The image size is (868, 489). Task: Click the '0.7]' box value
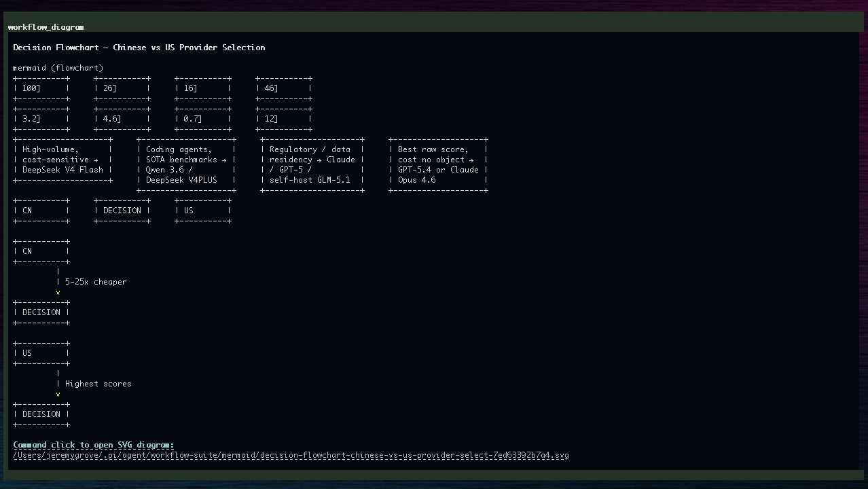click(x=194, y=119)
